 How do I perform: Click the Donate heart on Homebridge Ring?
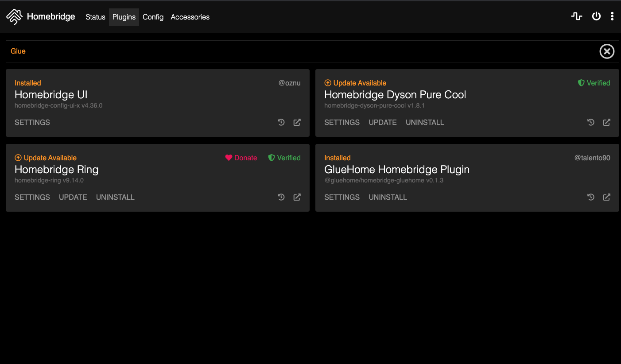click(241, 158)
